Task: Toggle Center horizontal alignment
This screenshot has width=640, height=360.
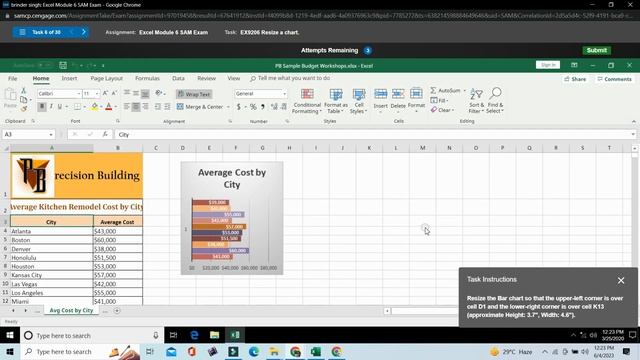Action: coord(136,107)
